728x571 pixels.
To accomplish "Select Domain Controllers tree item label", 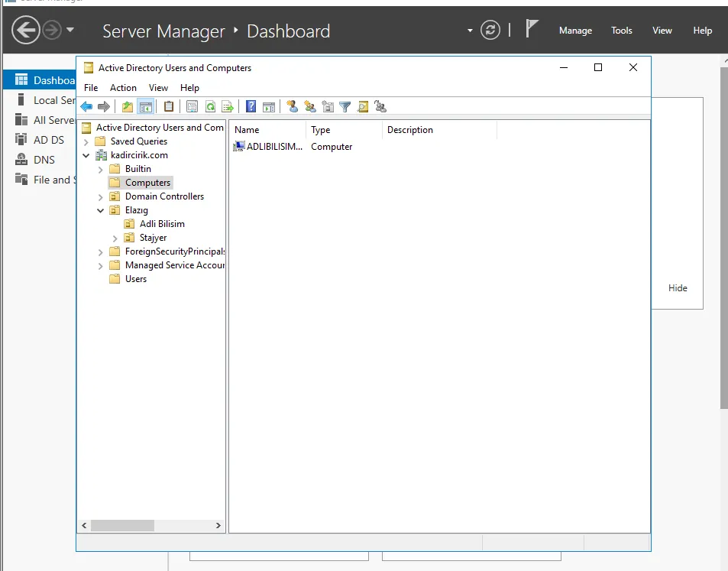I will pos(164,196).
